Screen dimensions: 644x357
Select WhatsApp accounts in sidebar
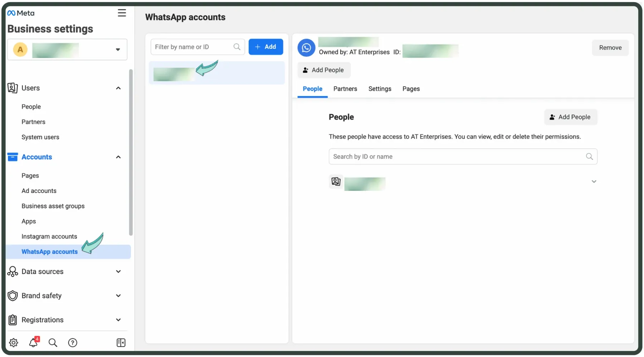tap(68, 252)
